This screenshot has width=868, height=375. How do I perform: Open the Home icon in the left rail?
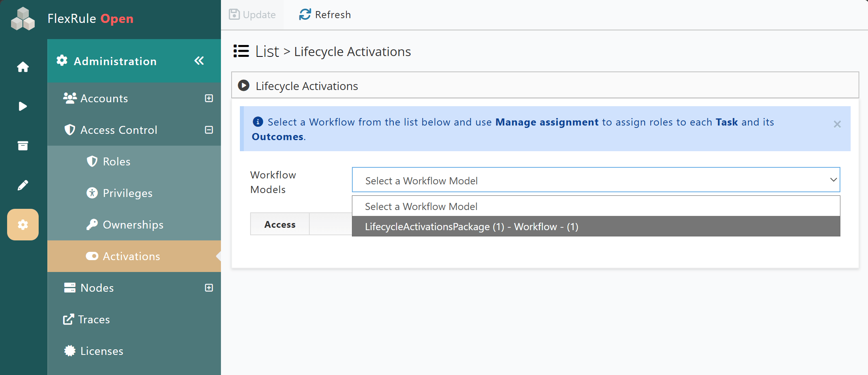(x=23, y=67)
